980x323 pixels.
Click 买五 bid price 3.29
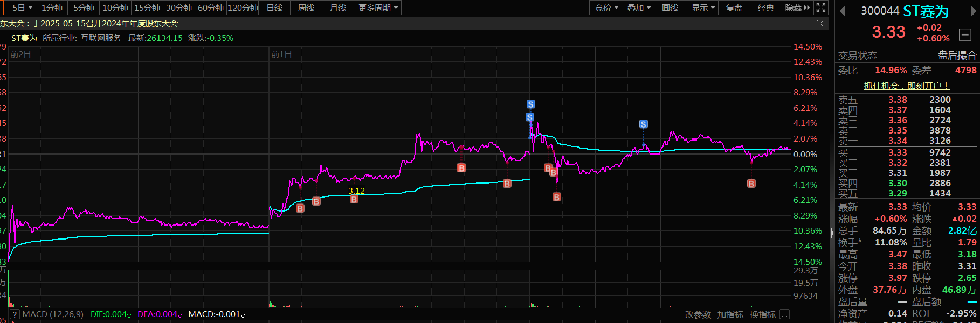click(x=898, y=194)
